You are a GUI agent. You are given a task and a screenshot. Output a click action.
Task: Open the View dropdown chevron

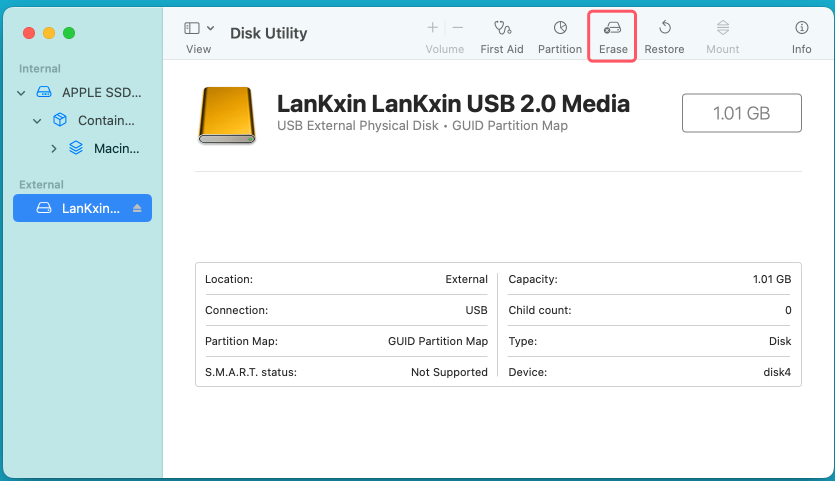211,29
